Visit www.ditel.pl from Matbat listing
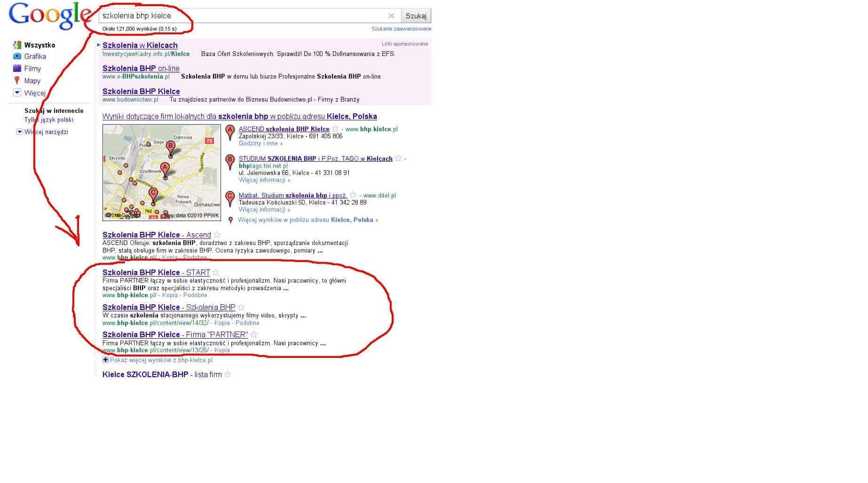This screenshot has width=868, height=483. click(379, 195)
